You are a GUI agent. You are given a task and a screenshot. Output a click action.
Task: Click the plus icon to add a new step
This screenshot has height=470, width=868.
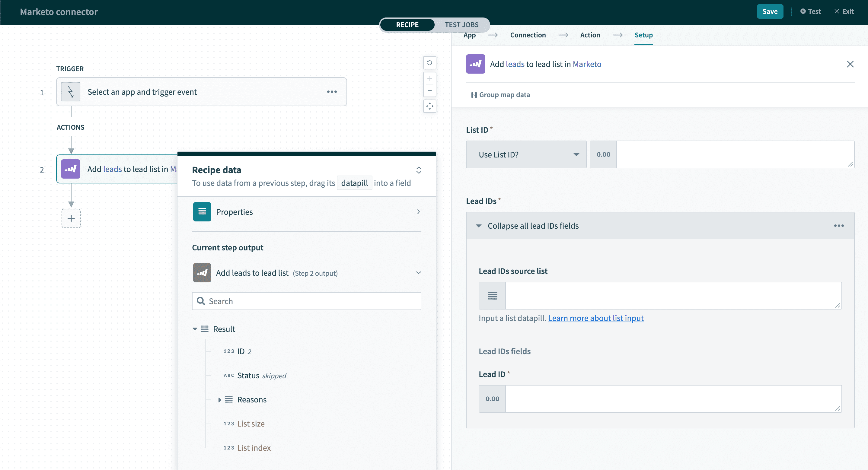coord(71,218)
